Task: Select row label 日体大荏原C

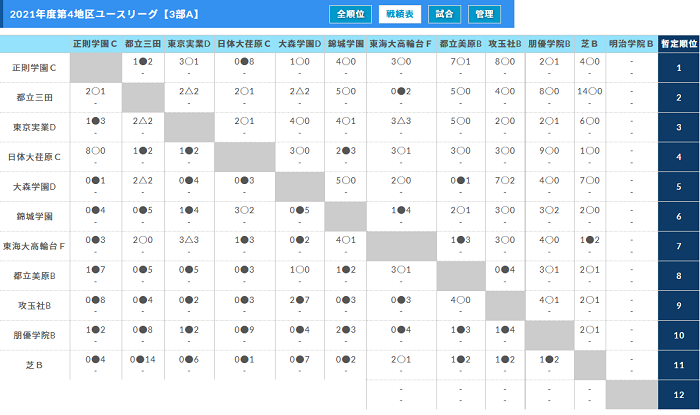Action: click(34, 157)
